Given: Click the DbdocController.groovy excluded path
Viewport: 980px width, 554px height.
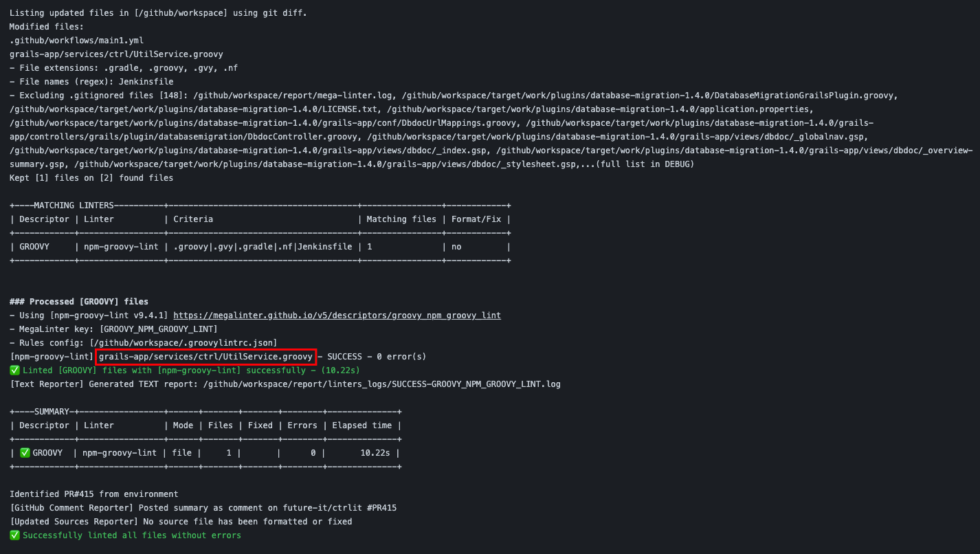Looking at the screenshot, I should [x=206, y=136].
